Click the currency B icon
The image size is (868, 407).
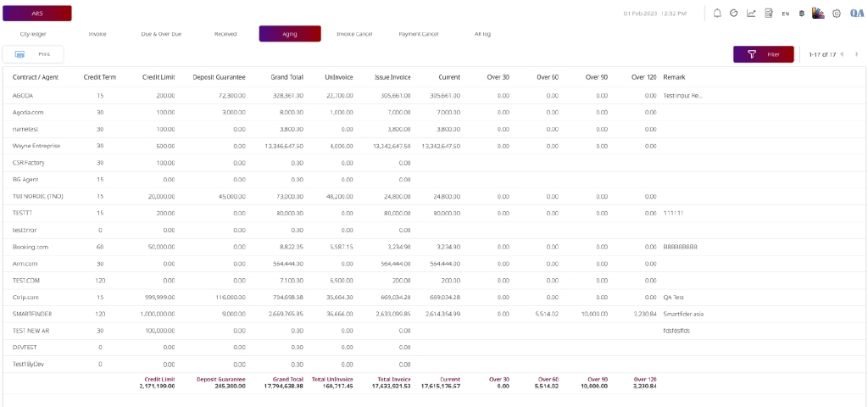[802, 14]
